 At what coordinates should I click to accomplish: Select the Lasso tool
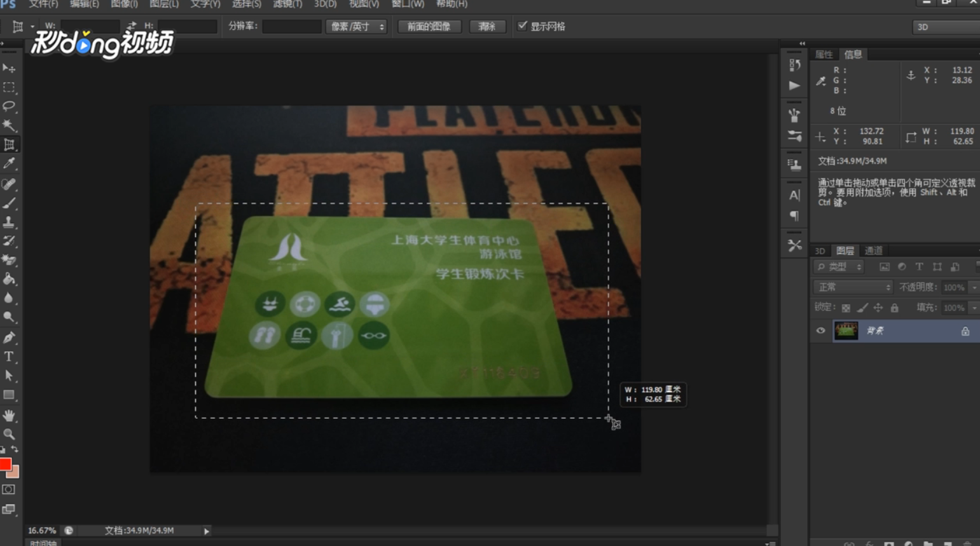coord(9,106)
